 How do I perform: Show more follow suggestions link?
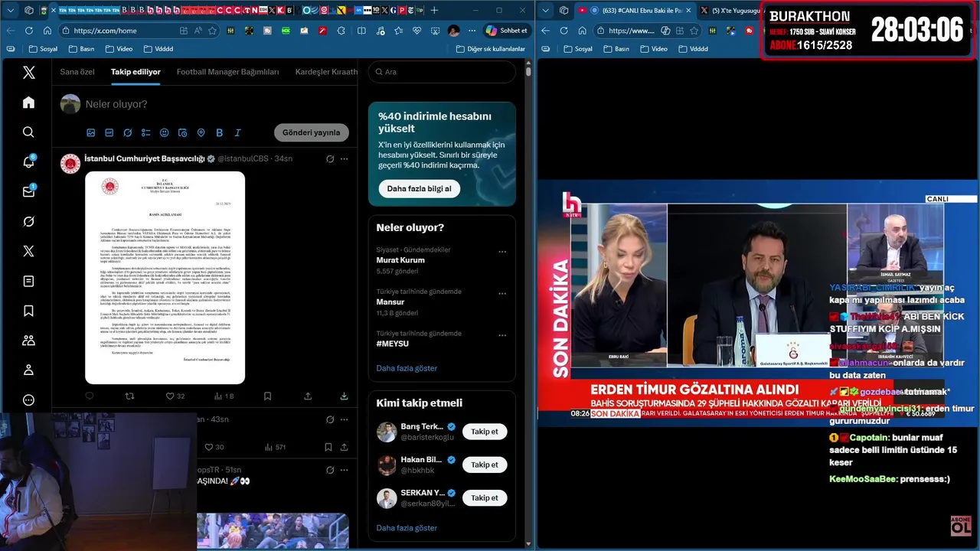[407, 528]
